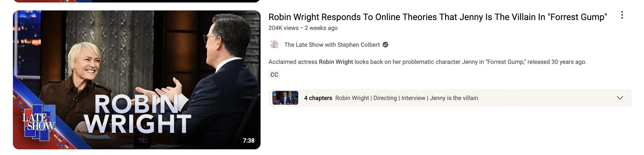Viewport: 644px width, 155px height.
Task: Click the large ROBIN WRIGHT overlay text on the thumbnail
Action: [138, 114]
